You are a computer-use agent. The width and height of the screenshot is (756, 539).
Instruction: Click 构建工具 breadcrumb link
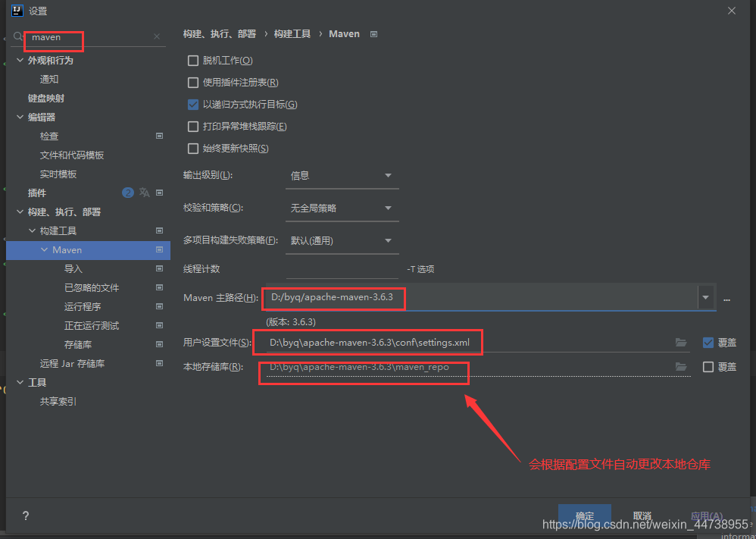(x=292, y=34)
